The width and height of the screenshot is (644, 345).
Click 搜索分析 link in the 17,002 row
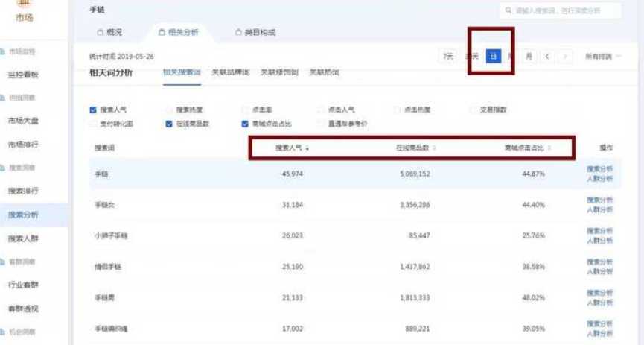click(599, 324)
